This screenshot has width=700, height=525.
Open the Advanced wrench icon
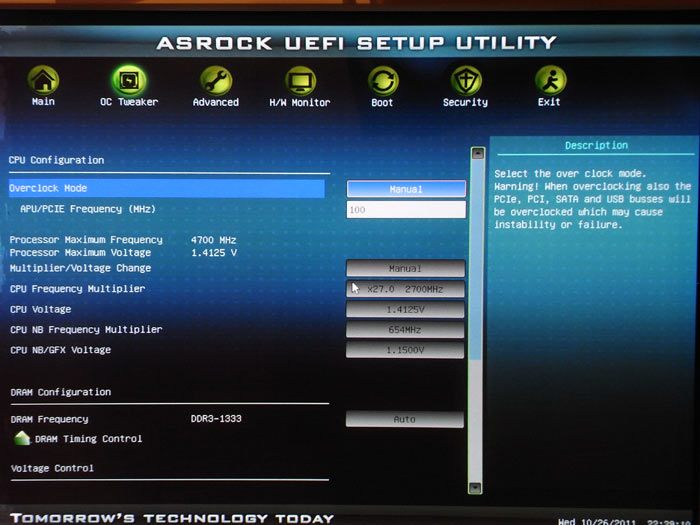click(x=216, y=81)
